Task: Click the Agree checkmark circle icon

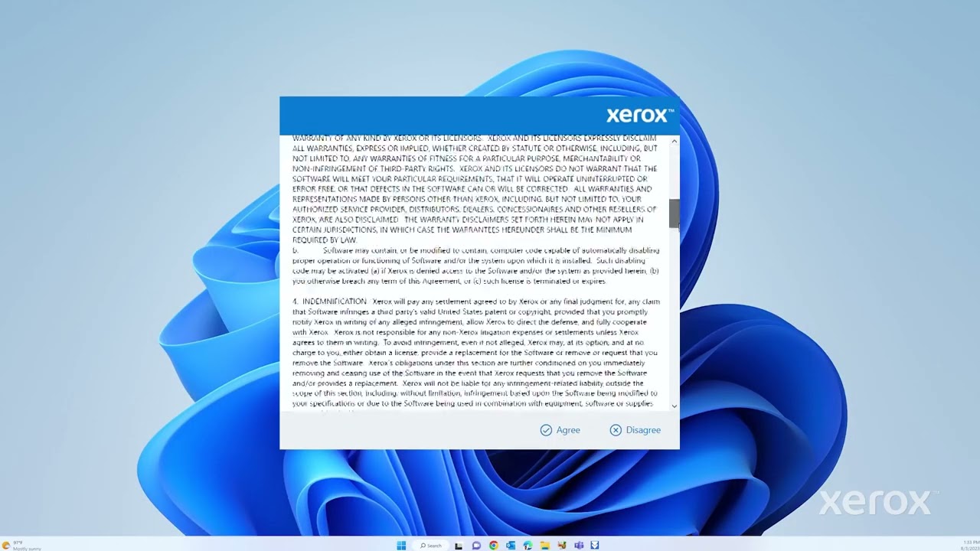Action: coord(546,430)
